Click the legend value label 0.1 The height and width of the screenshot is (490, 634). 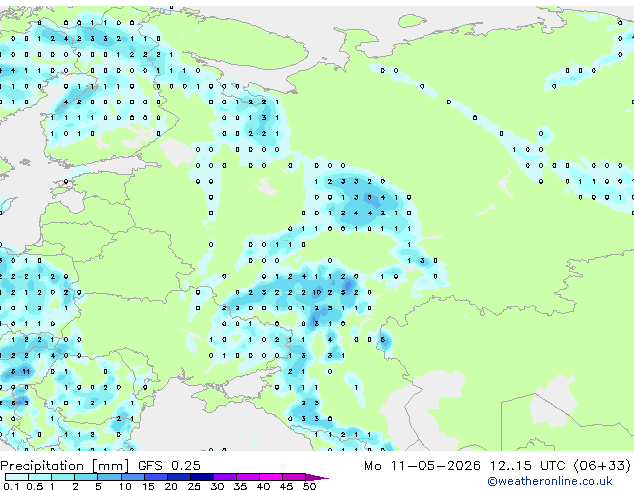click(x=11, y=486)
